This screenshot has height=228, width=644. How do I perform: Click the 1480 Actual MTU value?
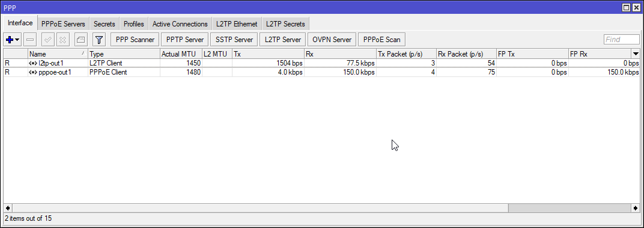click(193, 72)
